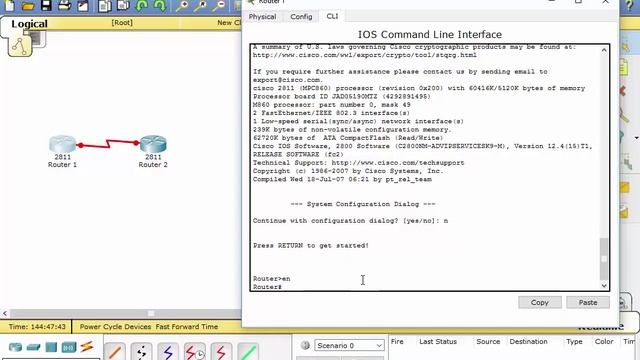Click the scenario info icon

click(305, 345)
